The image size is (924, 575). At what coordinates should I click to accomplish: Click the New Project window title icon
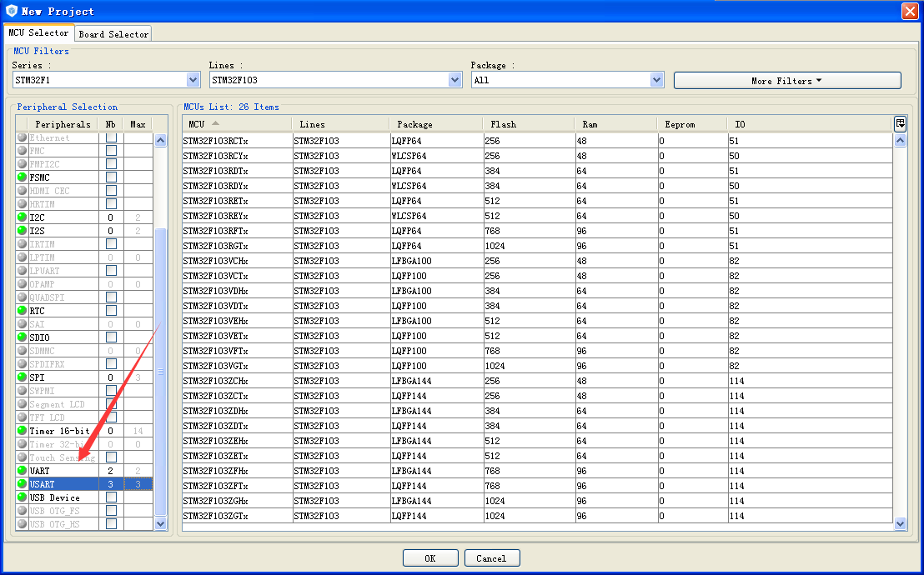coord(11,11)
